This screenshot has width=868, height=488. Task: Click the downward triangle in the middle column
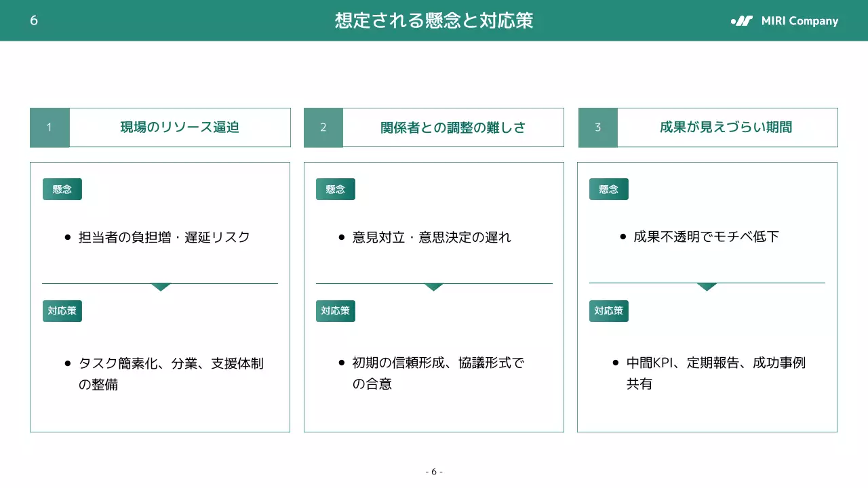434,287
